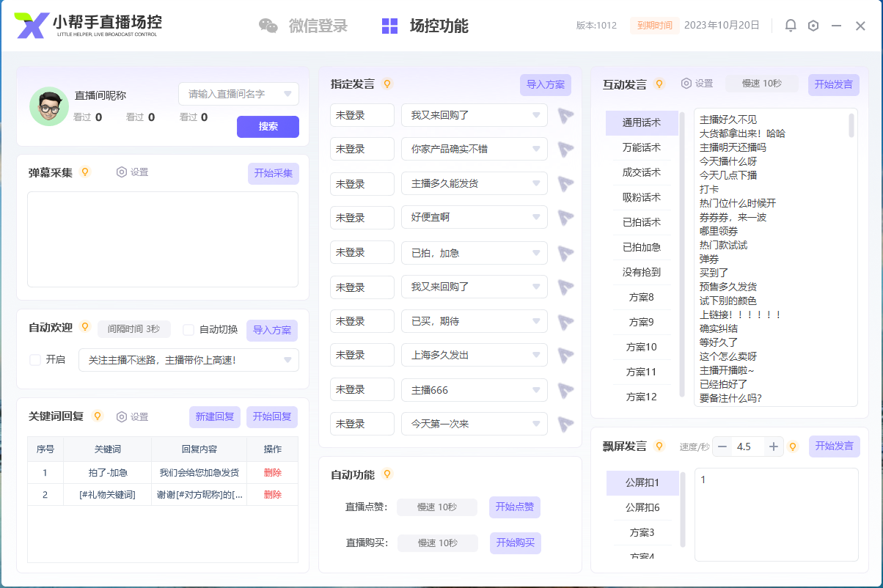Open the welcome message dropdown 关注主播不迷路
The image size is (883, 588).
coord(287,360)
